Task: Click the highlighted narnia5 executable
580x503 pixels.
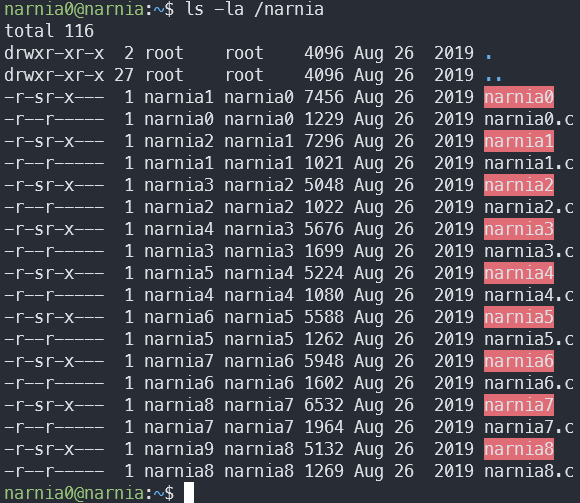Action: tap(519, 317)
